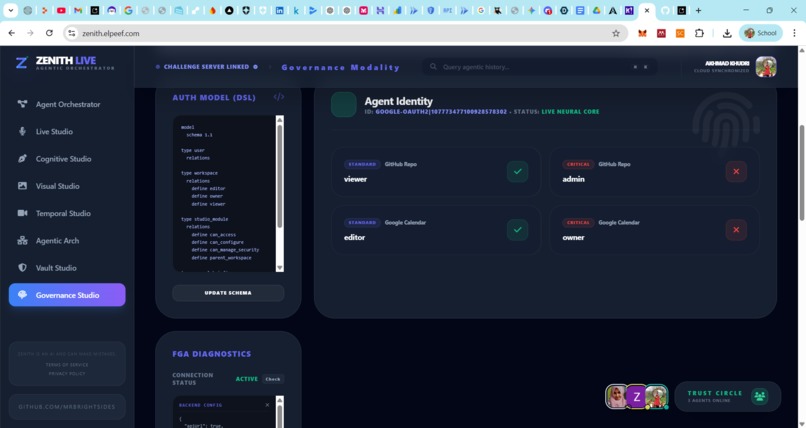This screenshot has height=428, width=806.
Task: Open the Extensions puzzle-piece menu
Action: click(699, 33)
